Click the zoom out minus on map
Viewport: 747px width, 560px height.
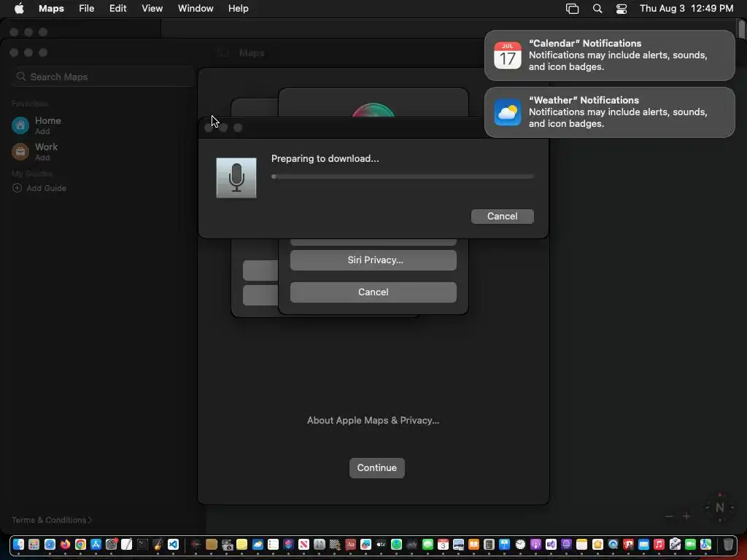pyautogui.click(x=669, y=516)
